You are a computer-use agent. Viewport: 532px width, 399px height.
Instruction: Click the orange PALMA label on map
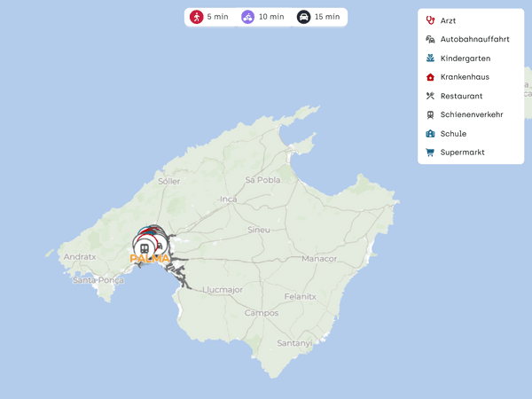click(x=149, y=259)
